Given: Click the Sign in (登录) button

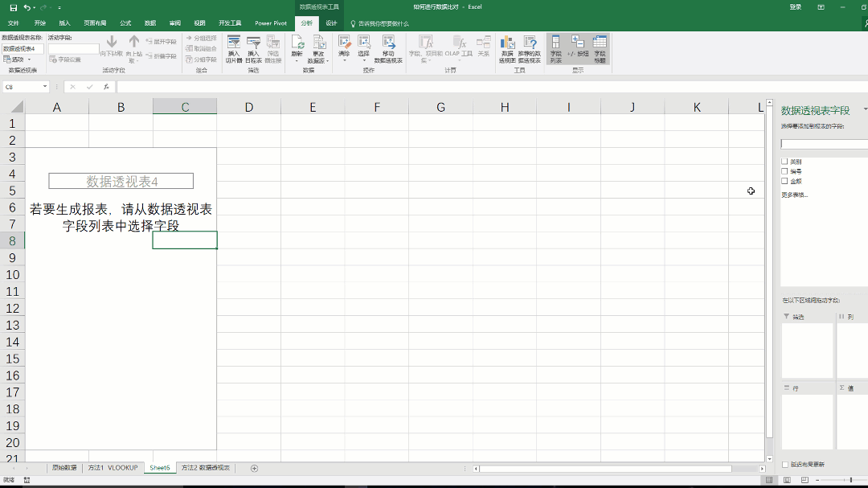Looking at the screenshot, I should pos(795,7).
